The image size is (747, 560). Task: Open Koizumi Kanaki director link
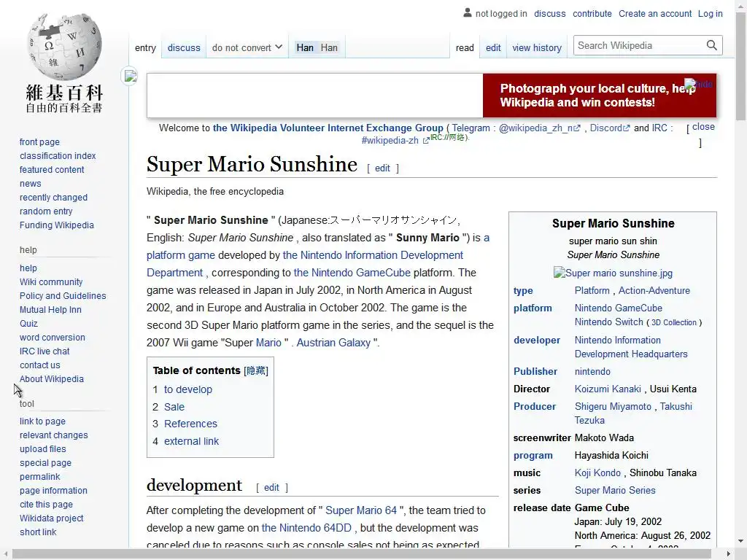pyautogui.click(x=608, y=389)
